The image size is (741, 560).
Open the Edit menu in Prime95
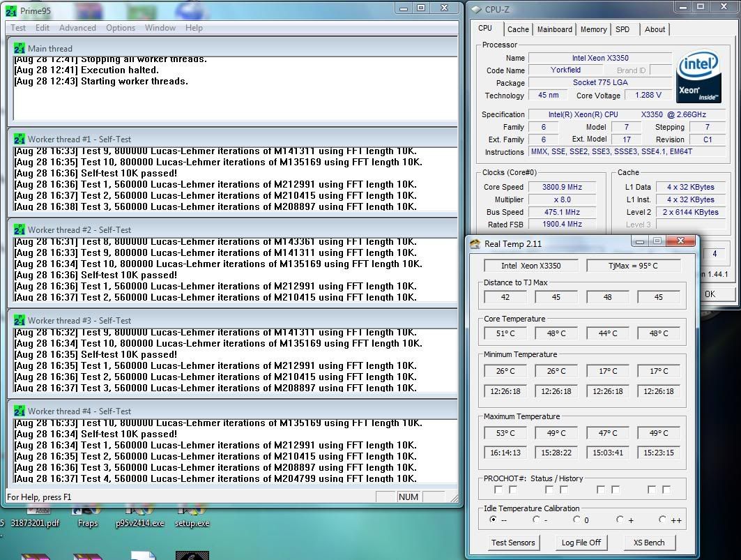click(42, 27)
